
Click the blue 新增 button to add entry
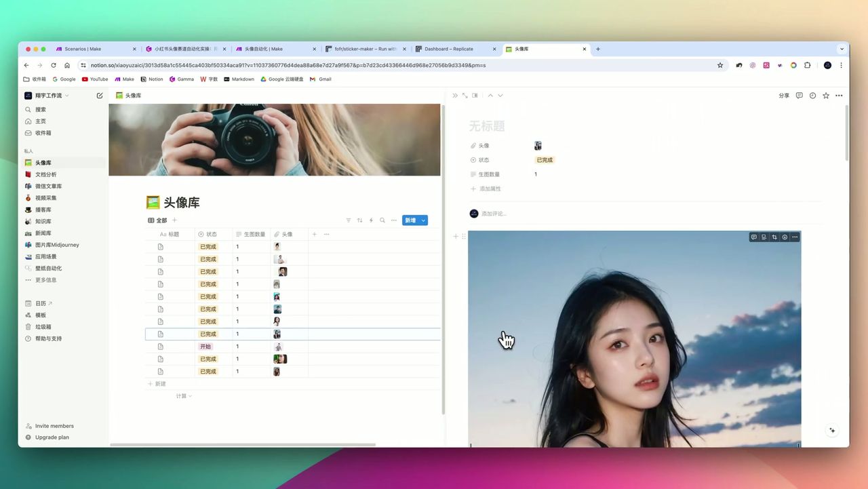point(412,220)
